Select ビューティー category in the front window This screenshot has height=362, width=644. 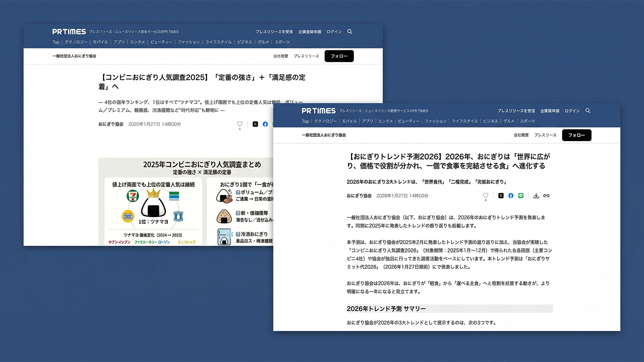(409, 121)
